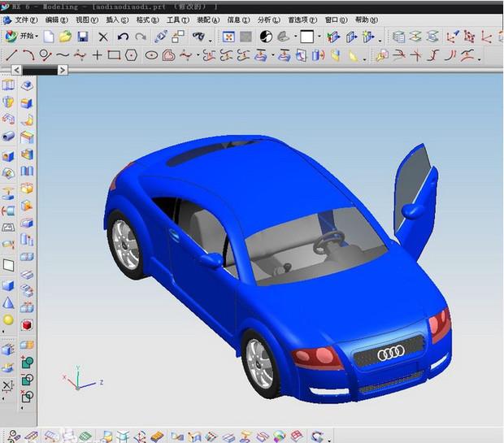
Task: Open dropdown arrow beside white color box
Action: coord(319,37)
